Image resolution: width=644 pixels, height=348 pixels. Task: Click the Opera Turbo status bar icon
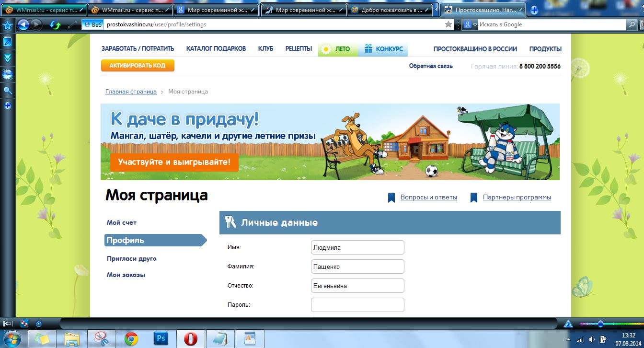pyautogui.click(x=39, y=324)
